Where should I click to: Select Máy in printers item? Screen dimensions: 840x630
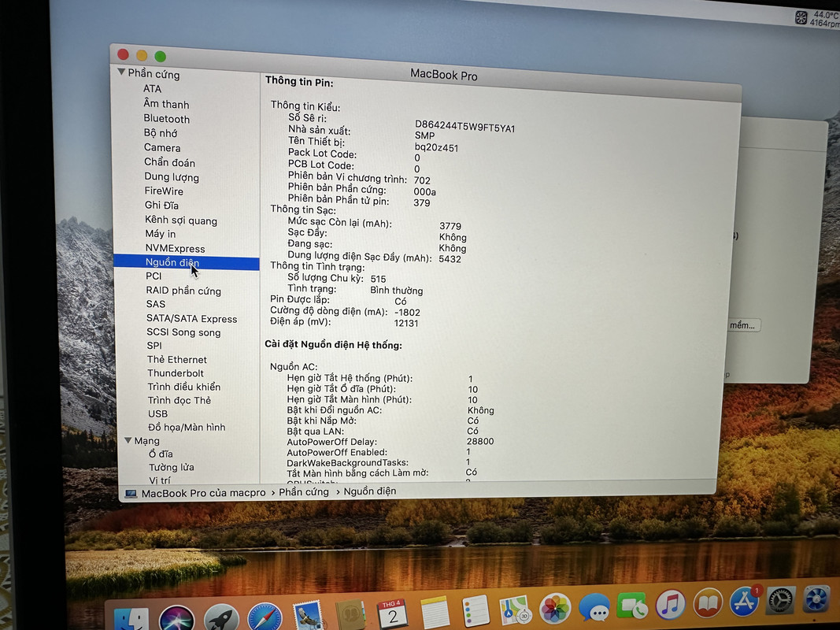coord(160,234)
